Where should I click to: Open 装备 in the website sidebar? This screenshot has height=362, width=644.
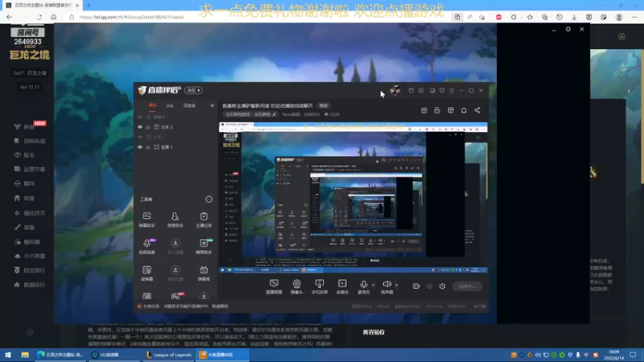click(x=25, y=228)
